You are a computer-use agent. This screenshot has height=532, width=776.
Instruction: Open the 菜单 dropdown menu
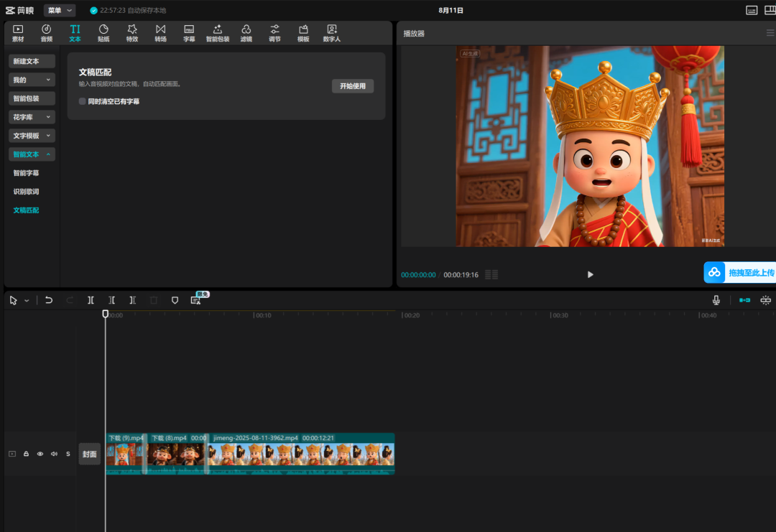[x=60, y=10]
